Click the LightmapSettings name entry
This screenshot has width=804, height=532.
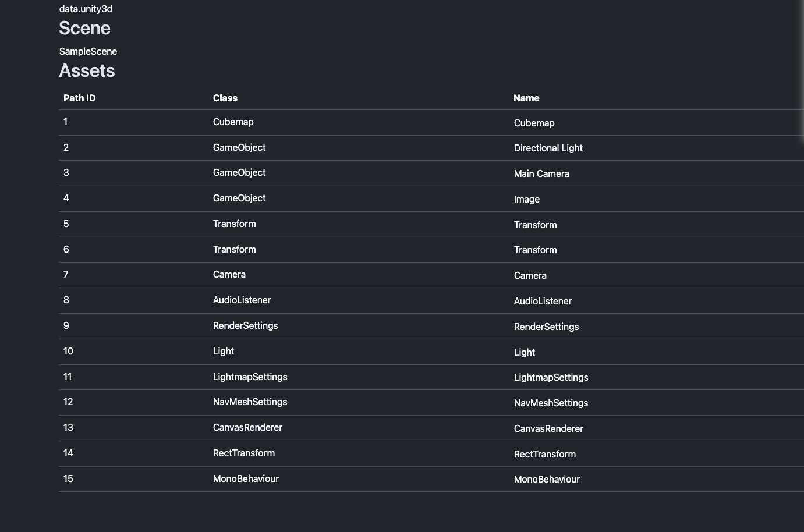(551, 377)
